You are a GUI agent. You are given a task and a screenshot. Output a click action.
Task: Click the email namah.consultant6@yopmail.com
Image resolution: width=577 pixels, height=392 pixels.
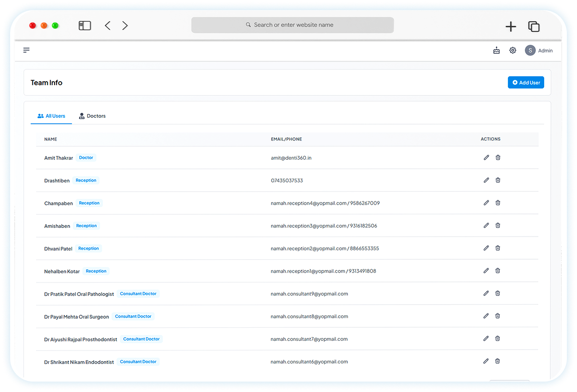click(x=309, y=362)
